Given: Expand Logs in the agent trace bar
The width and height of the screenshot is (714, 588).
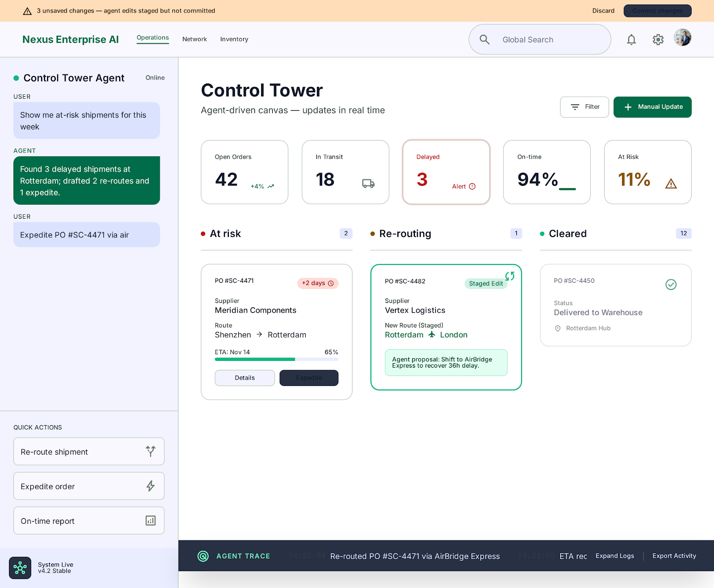Looking at the screenshot, I should 614,556.
